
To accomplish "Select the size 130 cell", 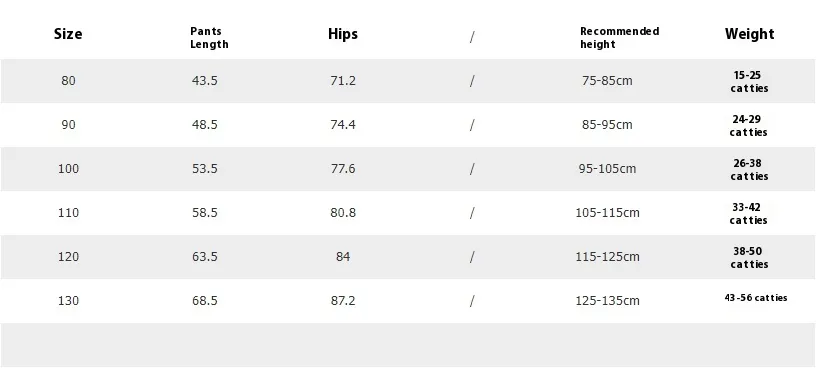I will [68, 300].
